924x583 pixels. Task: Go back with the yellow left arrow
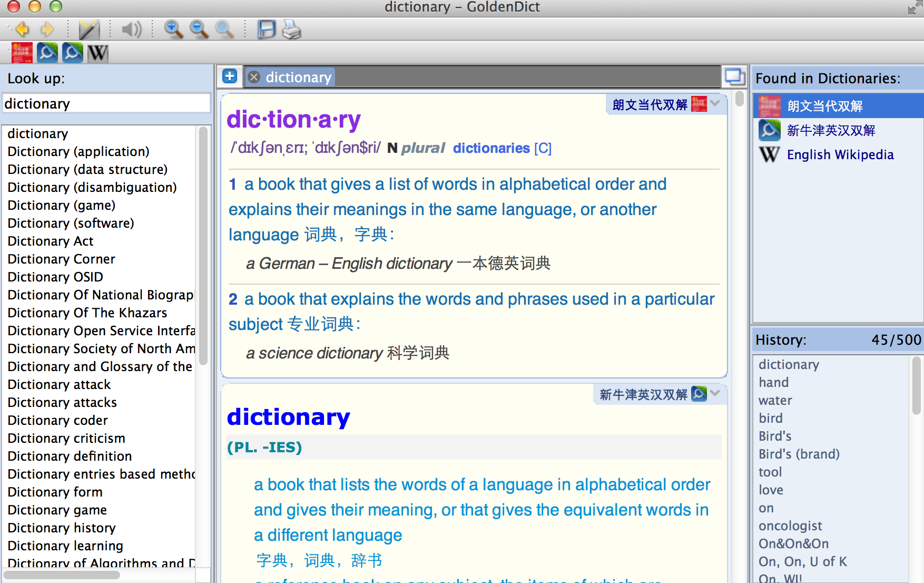tap(22, 30)
